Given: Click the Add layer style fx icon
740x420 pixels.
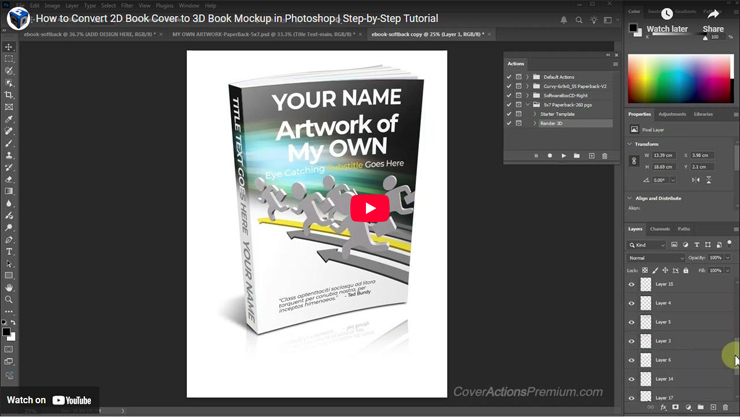Looking at the screenshot, I should (663, 408).
